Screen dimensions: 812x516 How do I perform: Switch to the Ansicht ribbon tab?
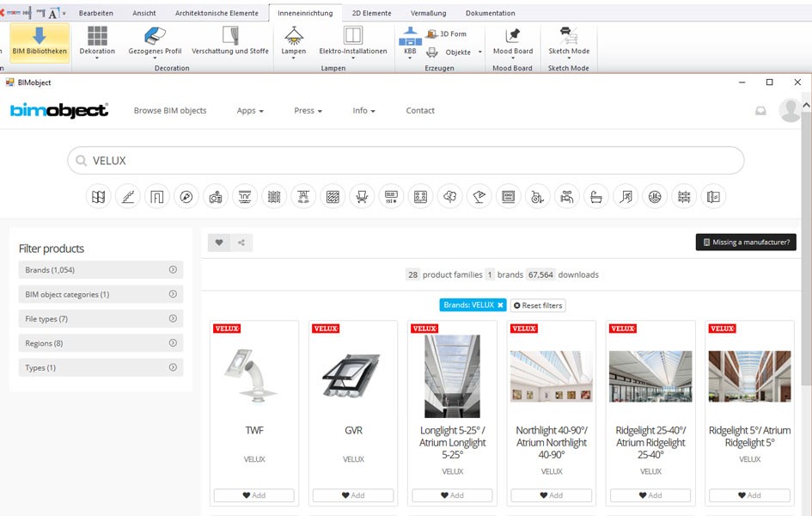tap(144, 13)
